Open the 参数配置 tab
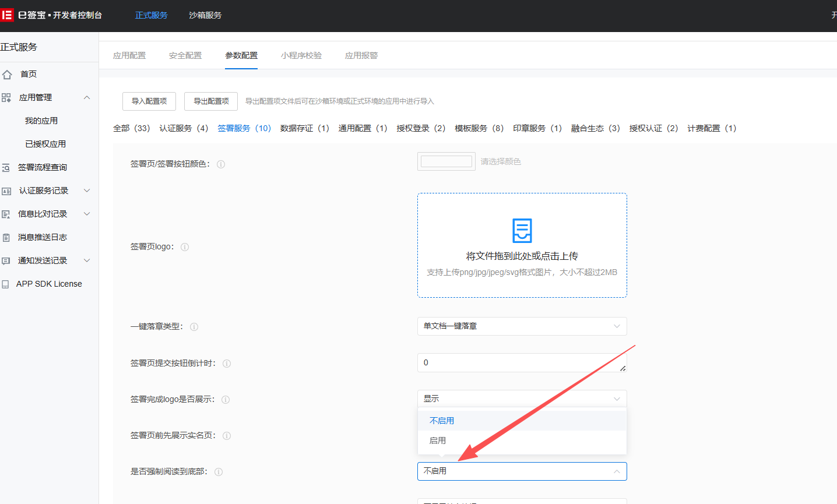 241,55
